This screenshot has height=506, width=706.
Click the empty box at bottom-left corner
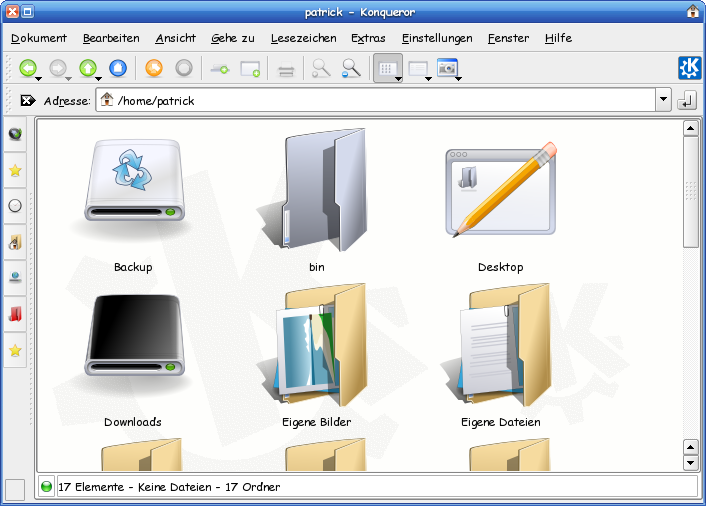coord(15,490)
